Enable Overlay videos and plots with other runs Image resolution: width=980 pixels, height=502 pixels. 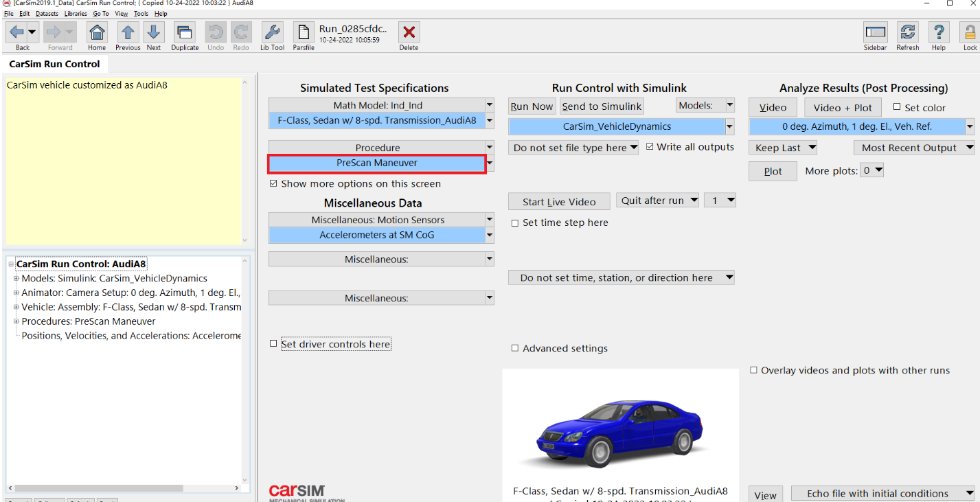[754, 370]
